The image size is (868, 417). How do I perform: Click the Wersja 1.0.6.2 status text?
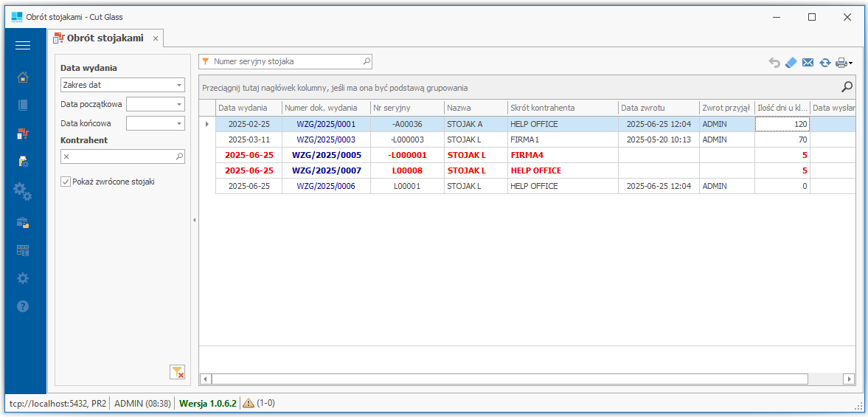point(207,404)
